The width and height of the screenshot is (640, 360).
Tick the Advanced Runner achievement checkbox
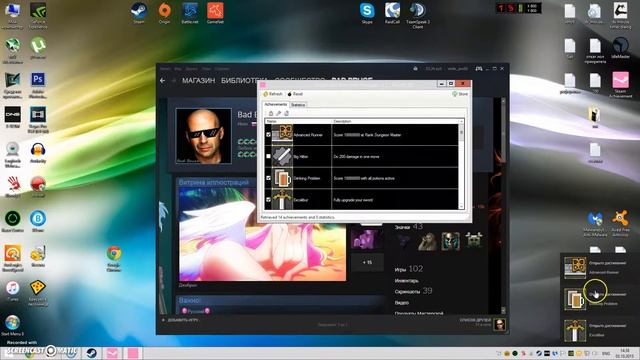268,135
